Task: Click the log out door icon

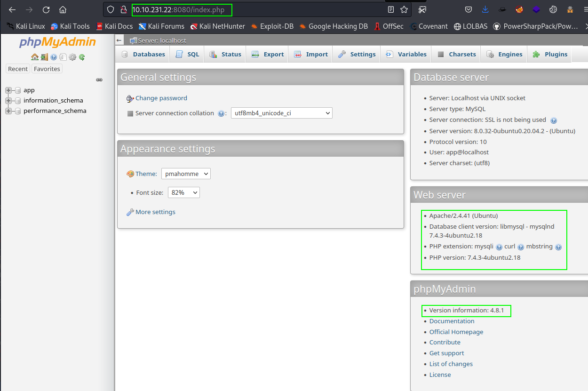Action: point(44,57)
